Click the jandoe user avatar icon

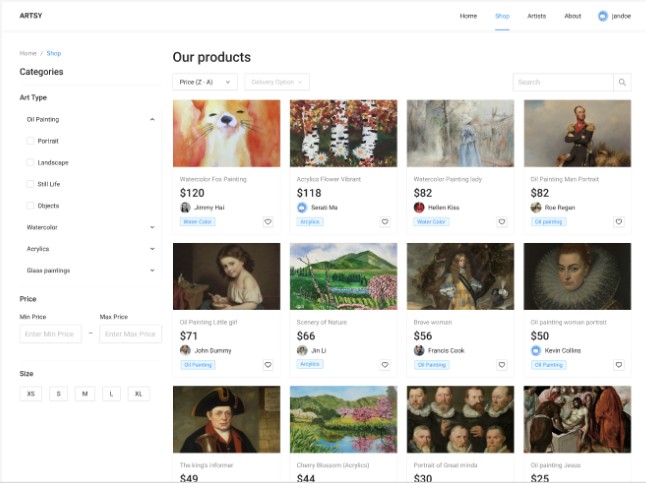[603, 16]
